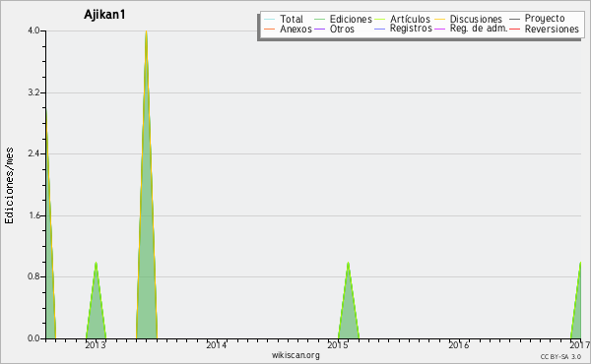Click the CC BY-SA 3.0 license text

pyautogui.click(x=560, y=357)
